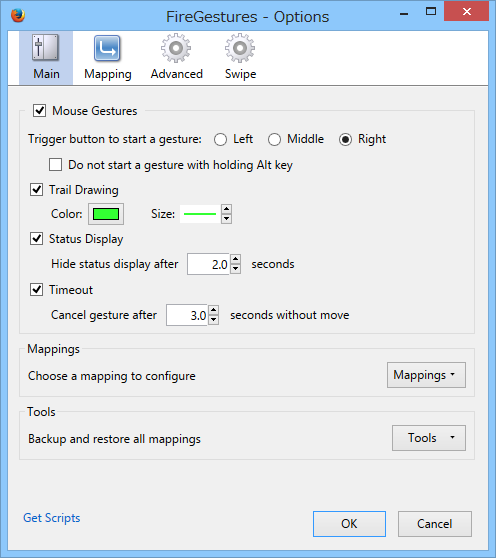
Task: Click the hide status seconds field
Action: pos(209,264)
